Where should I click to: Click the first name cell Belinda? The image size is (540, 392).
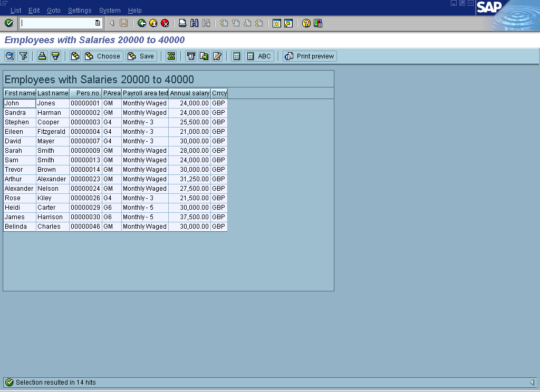[20, 227]
